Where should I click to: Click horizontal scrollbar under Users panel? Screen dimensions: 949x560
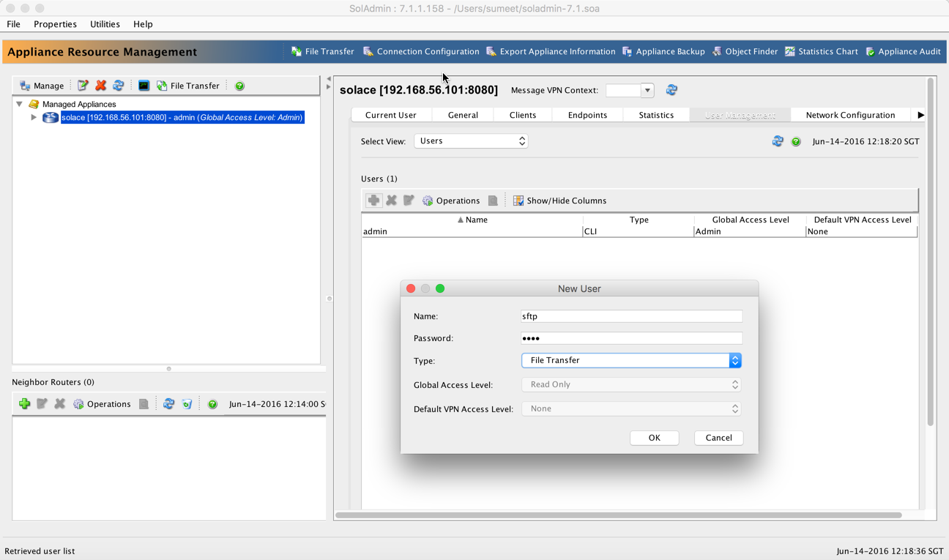tap(619, 515)
